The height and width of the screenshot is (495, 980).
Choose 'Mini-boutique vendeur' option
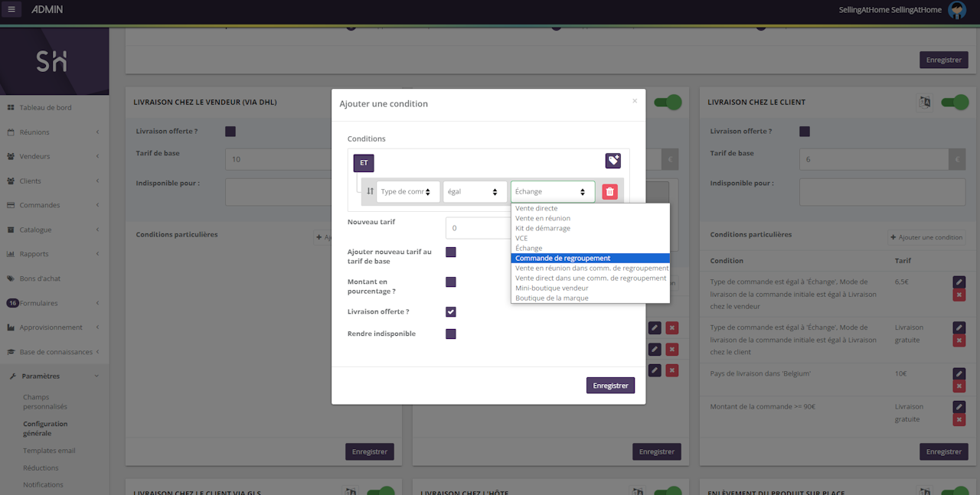click(551, 288)
